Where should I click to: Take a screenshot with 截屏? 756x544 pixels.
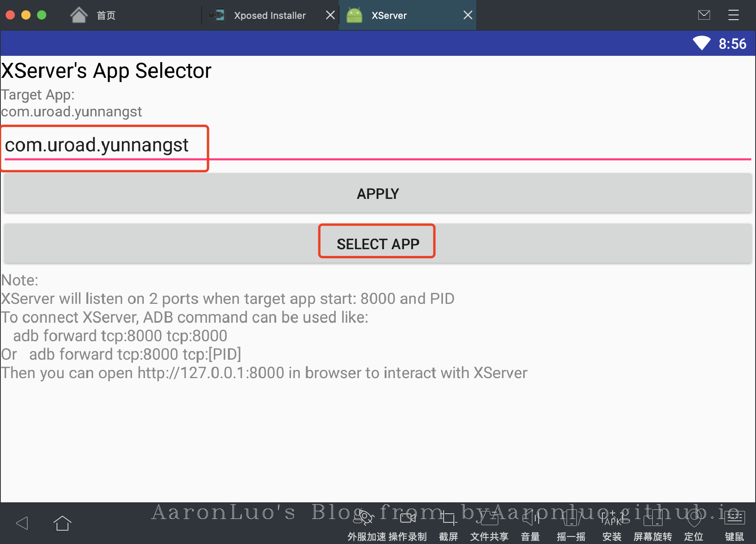point(448,518)
